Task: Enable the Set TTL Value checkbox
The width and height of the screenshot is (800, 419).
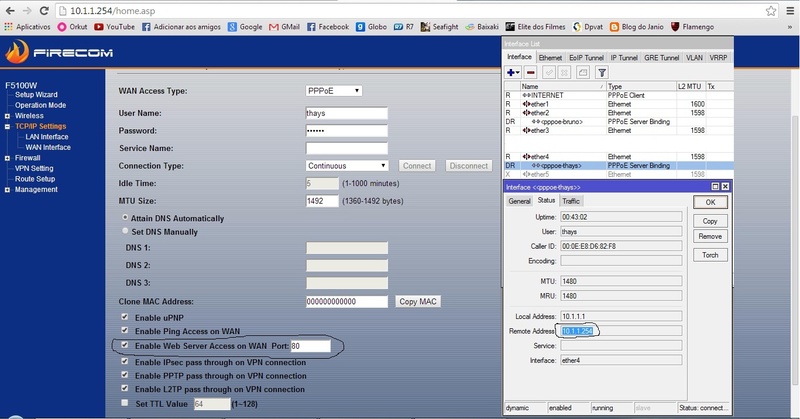Action: [x=124, y=403]
